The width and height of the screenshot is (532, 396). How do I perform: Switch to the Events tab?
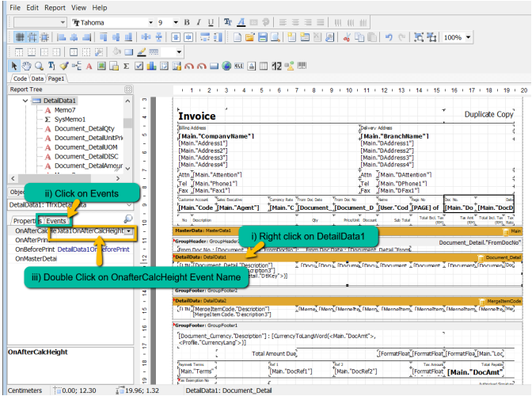click(x=55, y=220)
